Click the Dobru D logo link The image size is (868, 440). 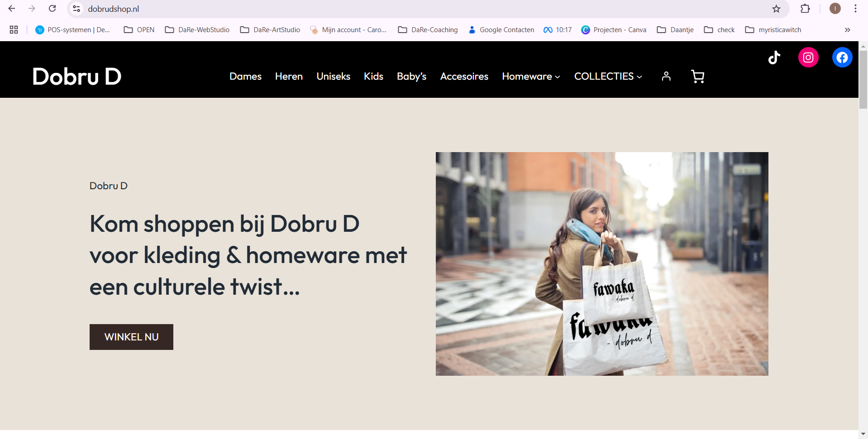coord(77,77)
